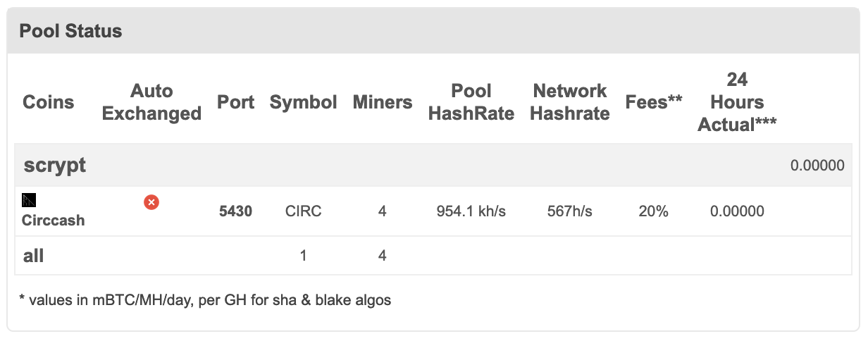Select the scrypt algorithm row
Screen dimensions: 868x341
click(x=434, y=166)
